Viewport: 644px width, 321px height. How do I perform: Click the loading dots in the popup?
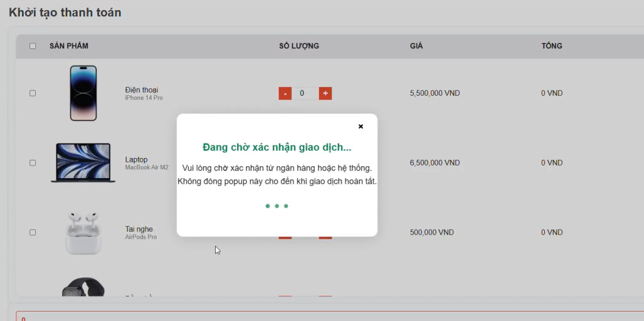pyautogui.click(x=277, y=206)
